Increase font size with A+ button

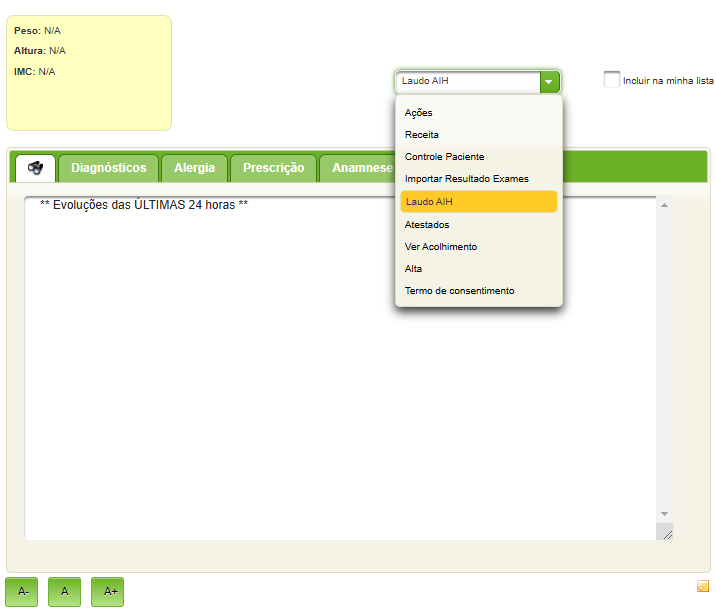(107, 592)
